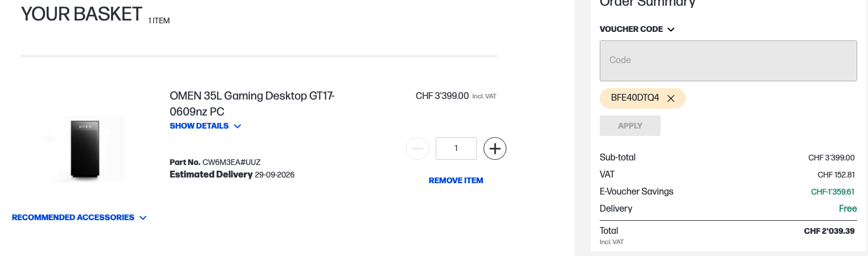Decrease quantity with the minus button
868x256 pixels.
pyautogui.click(x=417, y=148)
